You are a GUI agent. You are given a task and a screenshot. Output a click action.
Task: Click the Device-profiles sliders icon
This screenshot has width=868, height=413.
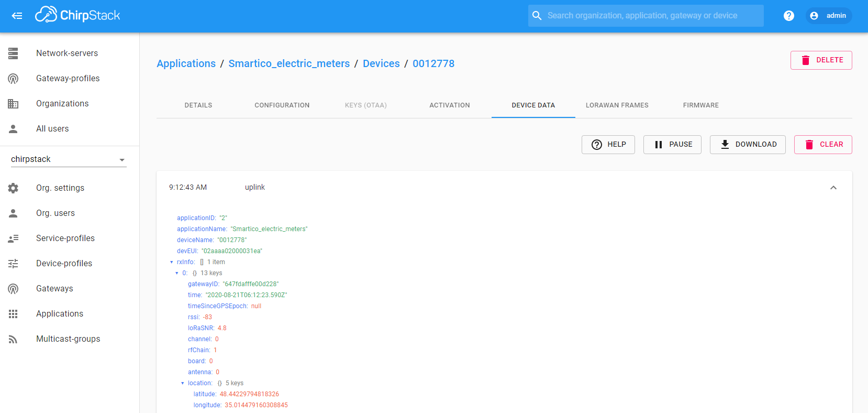point(13,264)
